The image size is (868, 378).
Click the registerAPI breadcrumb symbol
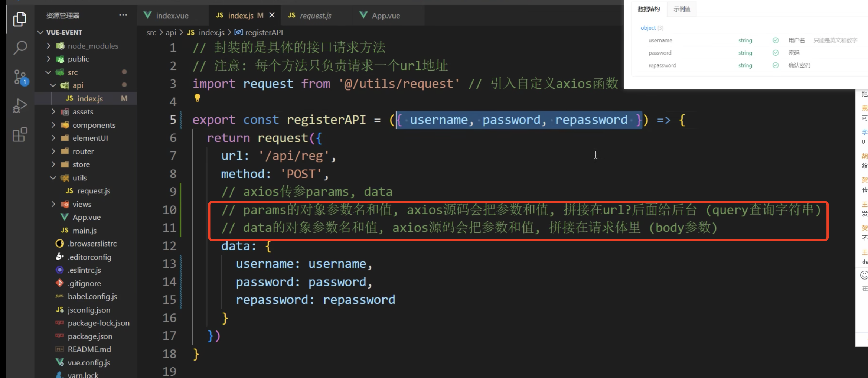pyautogui.click(x=259, y=32)
